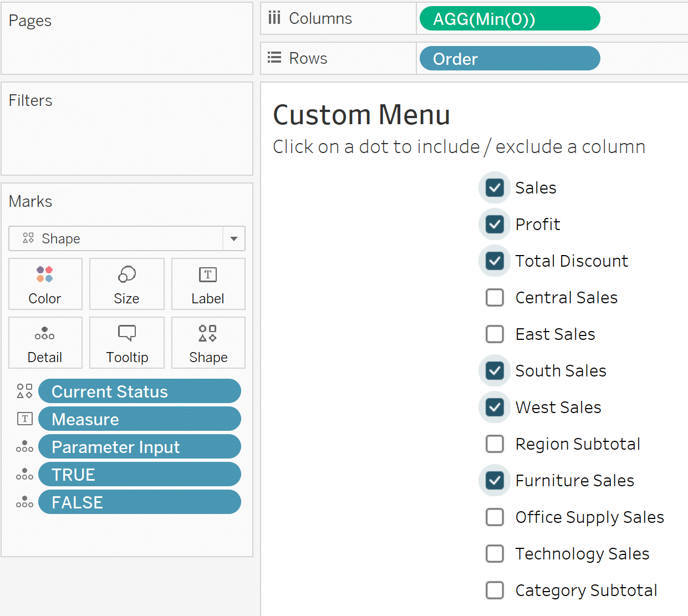The width and height of the screenshot is (688, 616).
Task: Click detail icon beside Parameter Input pill
Action: tap(24, 447)
